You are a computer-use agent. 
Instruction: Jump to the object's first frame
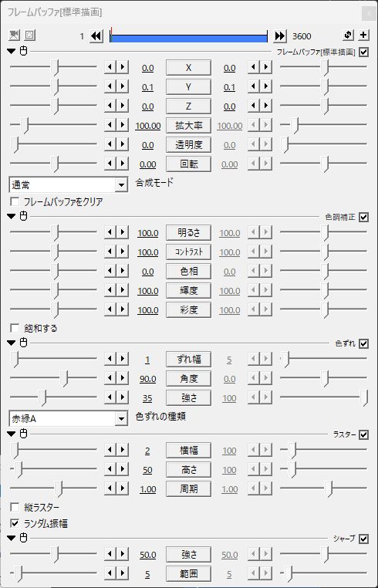point(96,36)
